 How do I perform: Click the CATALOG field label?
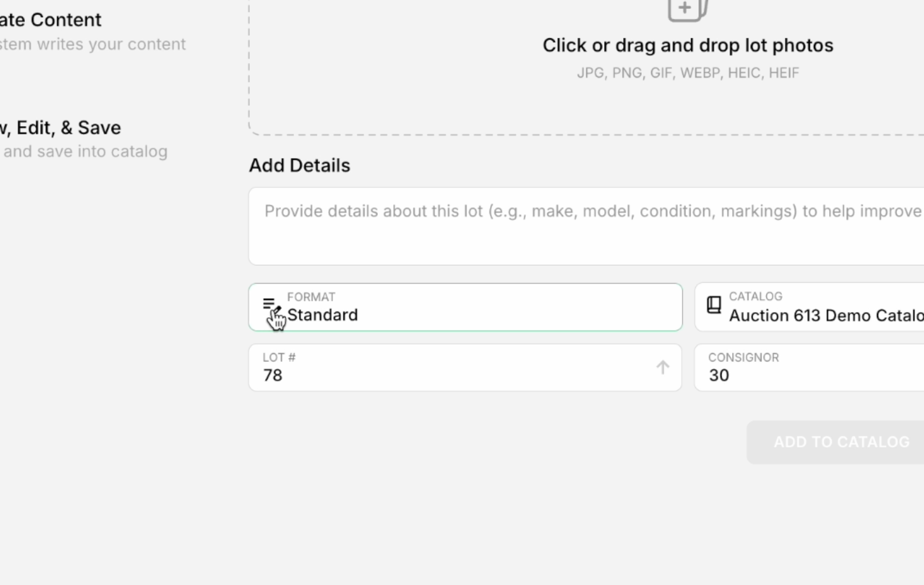pos(755,296)
